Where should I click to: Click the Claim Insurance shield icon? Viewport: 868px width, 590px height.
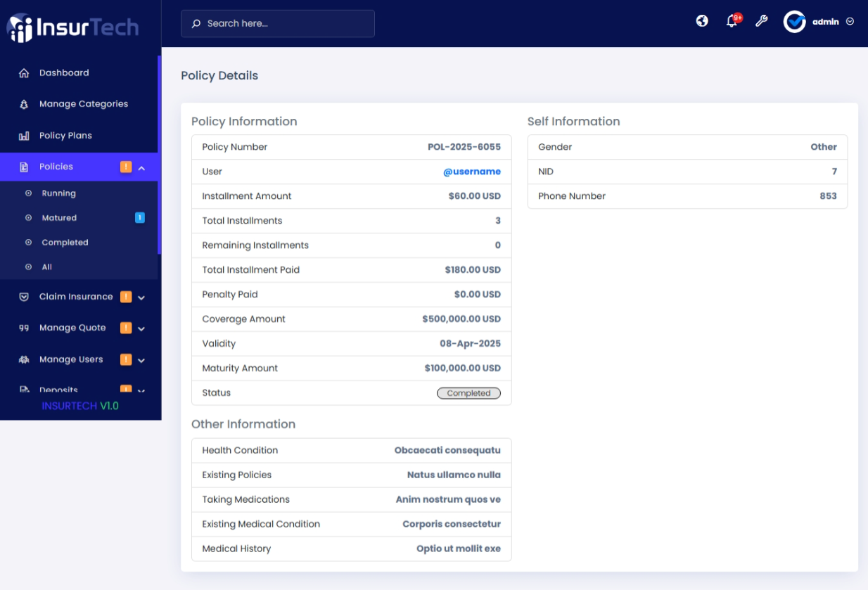click(24, 297)
